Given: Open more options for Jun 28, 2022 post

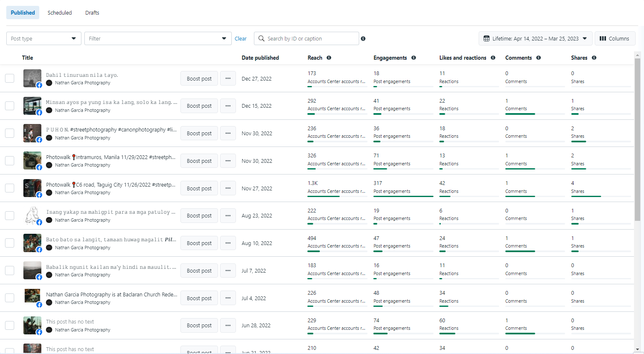Looking at the screenshot, I should pos(228,325).
